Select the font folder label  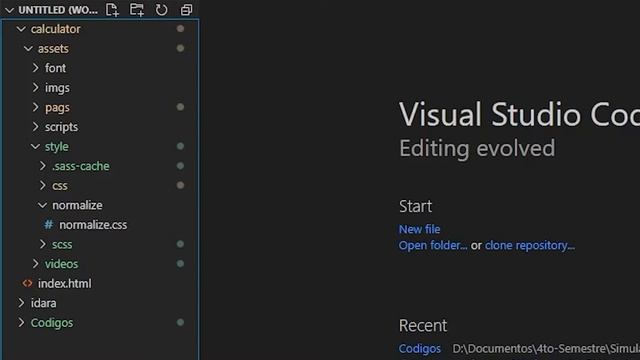tap(55, 68)
